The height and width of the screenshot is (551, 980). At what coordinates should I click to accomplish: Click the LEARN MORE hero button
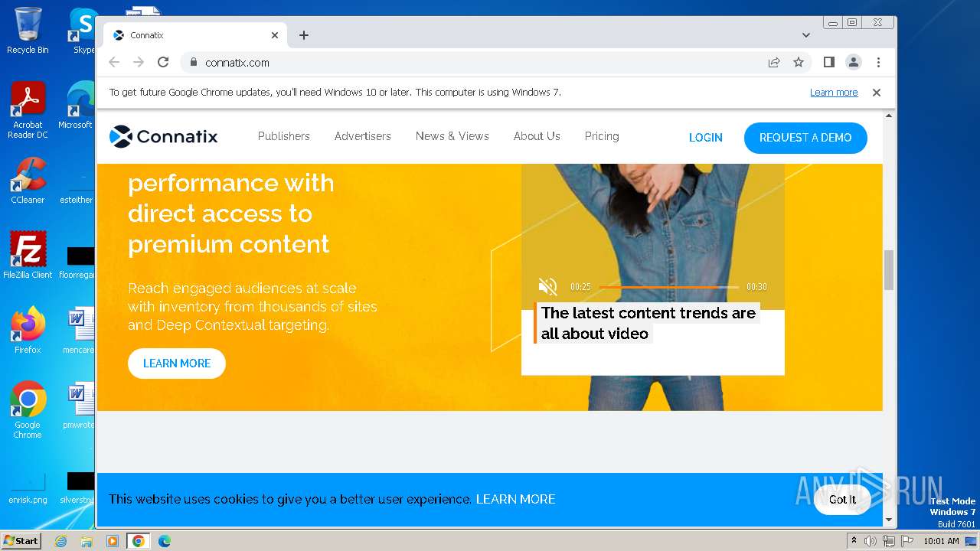[x=177, y=364]
